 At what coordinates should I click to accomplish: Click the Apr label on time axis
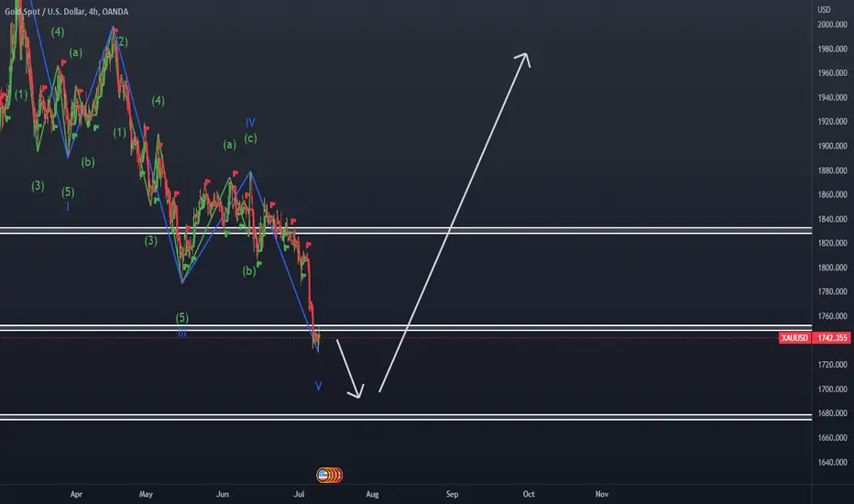click(x=76, y=494)
